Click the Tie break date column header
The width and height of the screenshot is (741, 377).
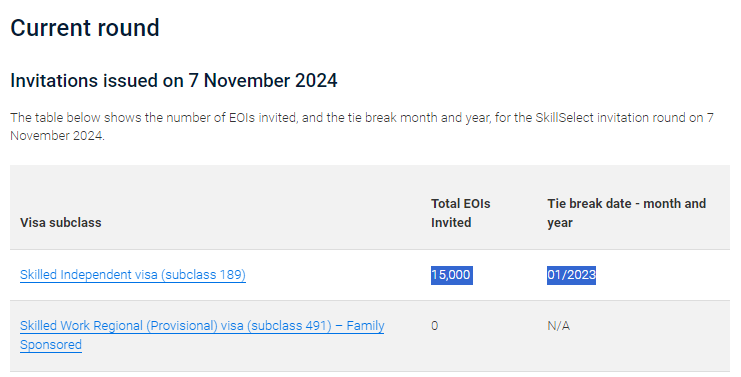tap(627, 213)
